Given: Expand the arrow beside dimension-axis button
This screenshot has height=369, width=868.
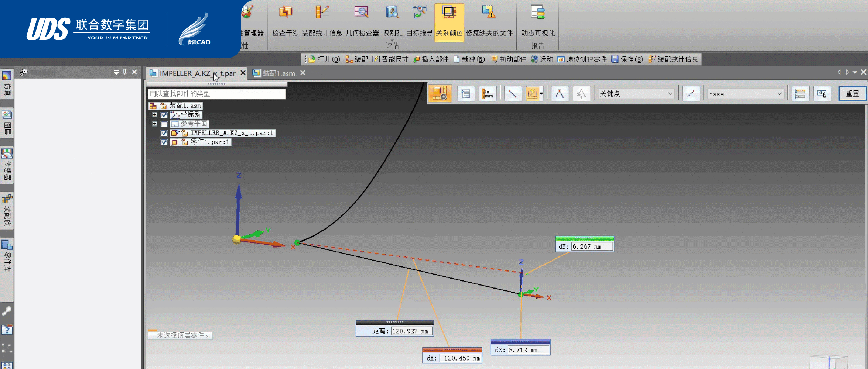Looking at the screenshot, I should coord(541,94).
